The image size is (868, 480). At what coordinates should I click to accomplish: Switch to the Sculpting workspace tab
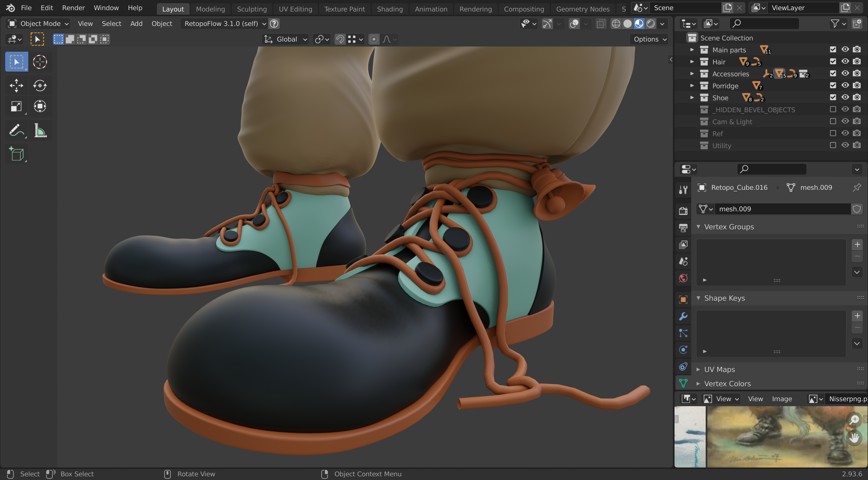tap(251, 9)
